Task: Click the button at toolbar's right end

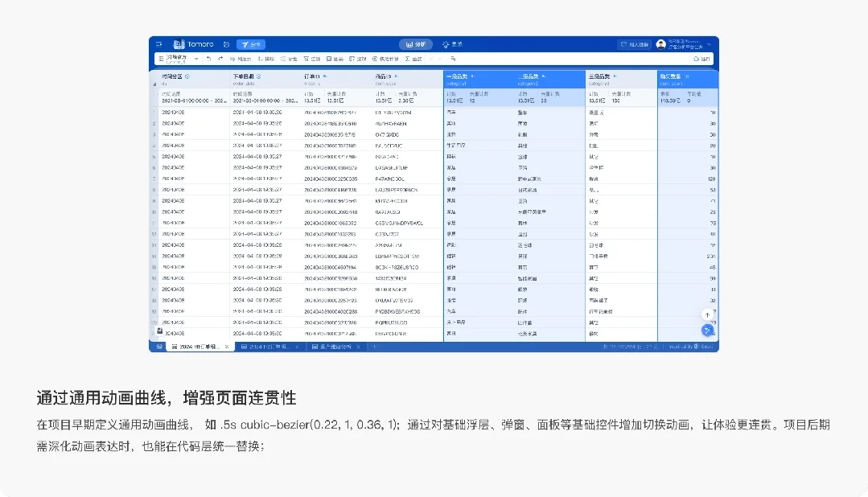Action: (701, 59)
